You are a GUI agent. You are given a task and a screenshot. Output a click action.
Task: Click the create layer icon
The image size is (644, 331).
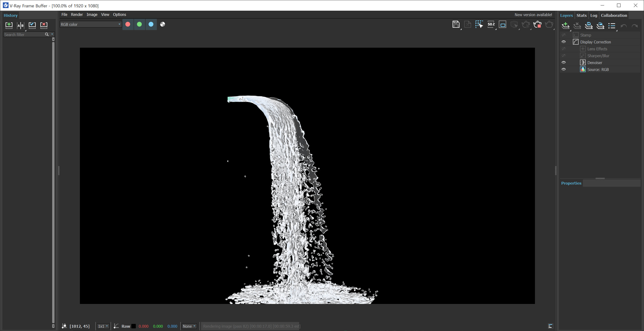click(566, 26)
